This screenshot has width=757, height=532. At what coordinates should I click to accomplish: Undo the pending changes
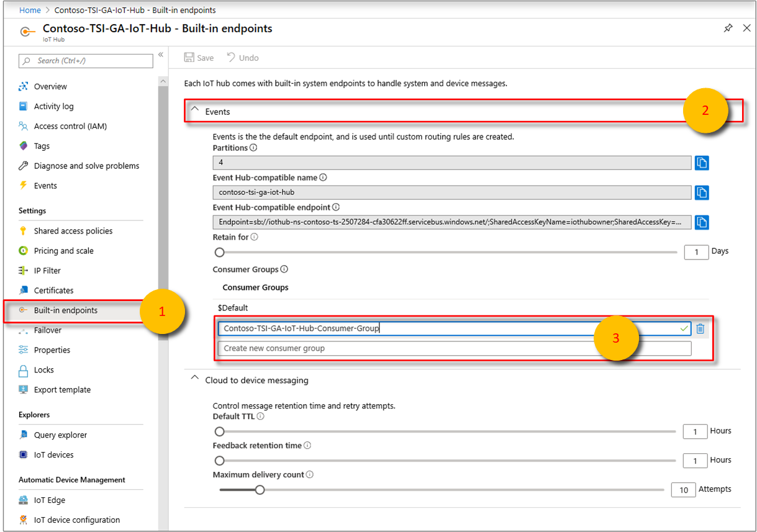[x=243, y=57]
